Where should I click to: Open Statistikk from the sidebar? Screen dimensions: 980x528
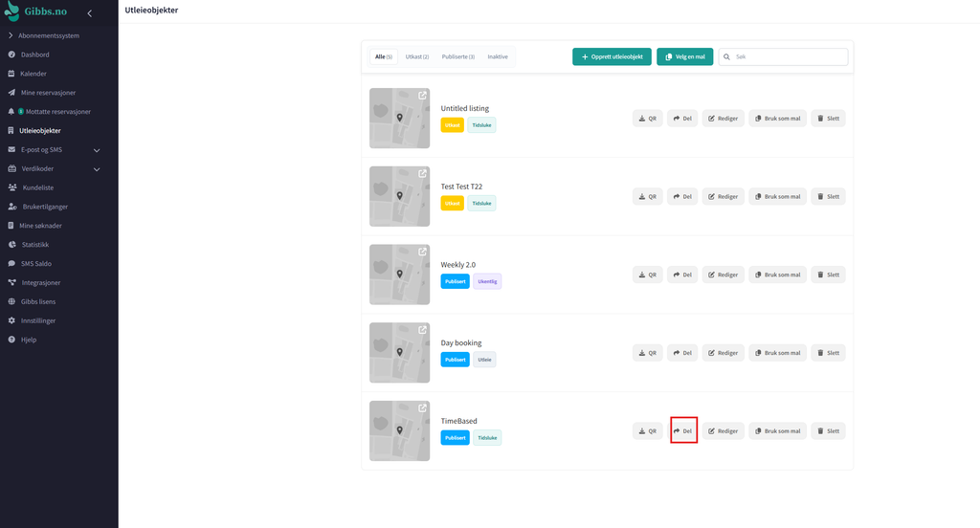point(35,245)
